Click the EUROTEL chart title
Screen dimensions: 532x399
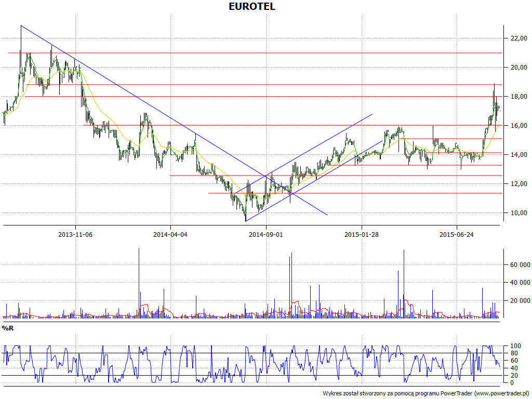[x=252, y=6]
